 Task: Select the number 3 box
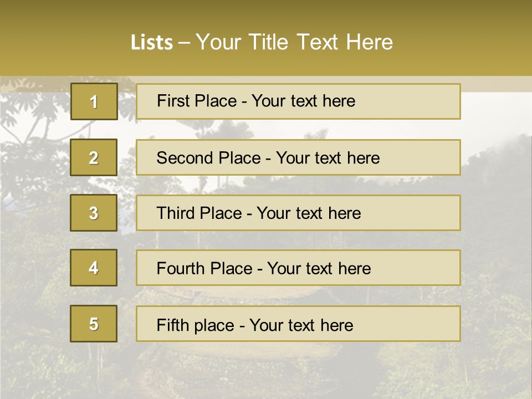click(x=94, y=213)
